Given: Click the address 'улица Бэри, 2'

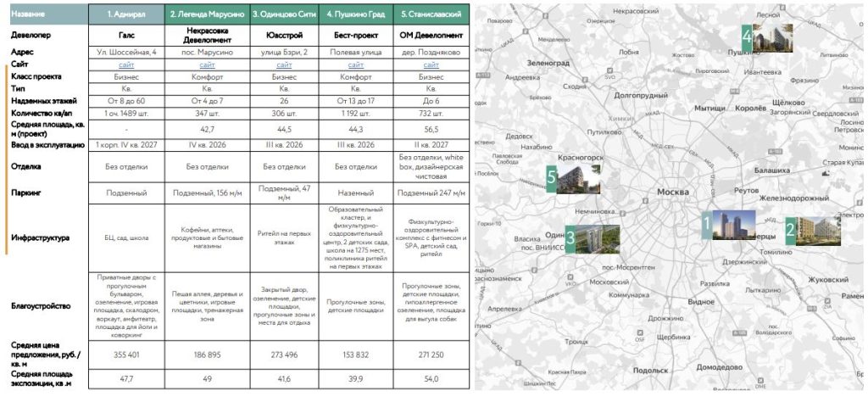Looking at the screenshot, I should point(284,53).
